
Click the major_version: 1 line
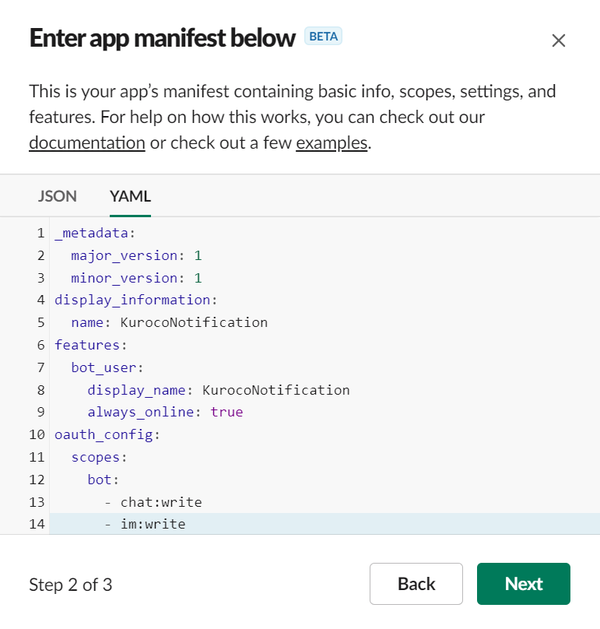pyautogui.click(x=136, y=256)
